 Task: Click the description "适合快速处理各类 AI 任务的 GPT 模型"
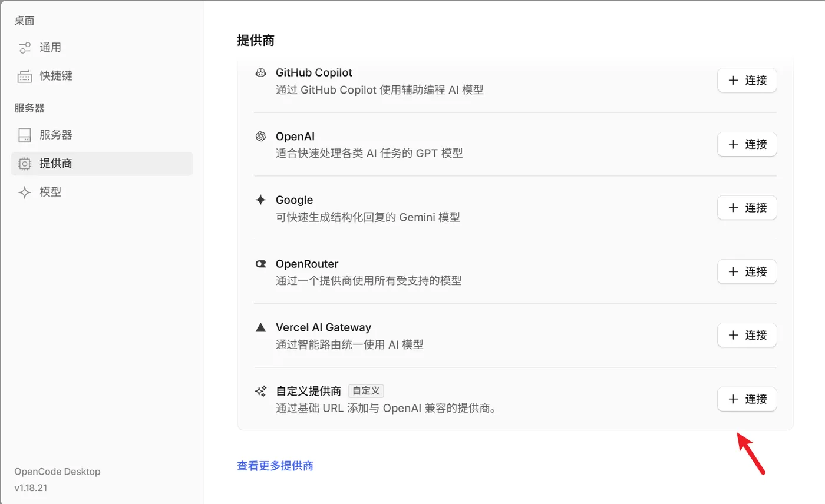[369, 153]
